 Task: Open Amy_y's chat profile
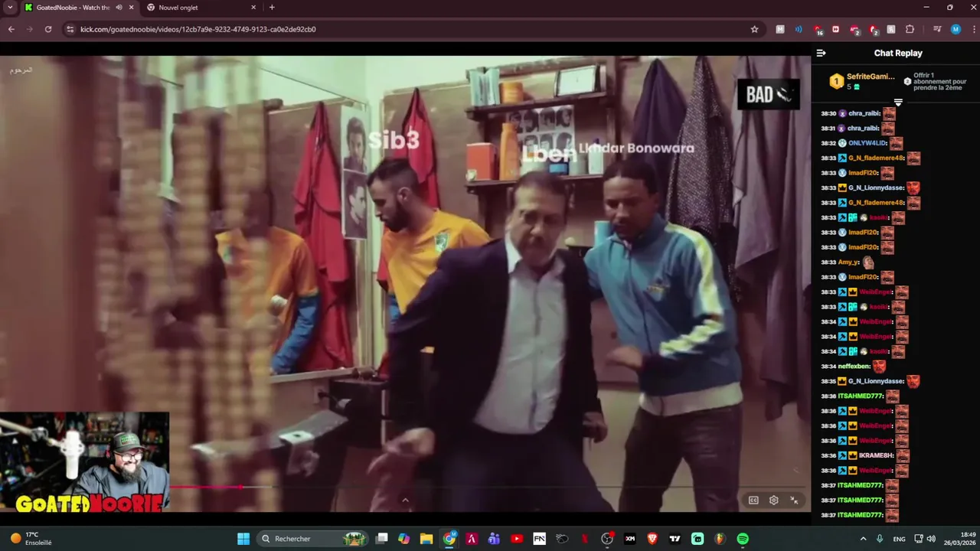pyautogui.click(x=848, y=262)
